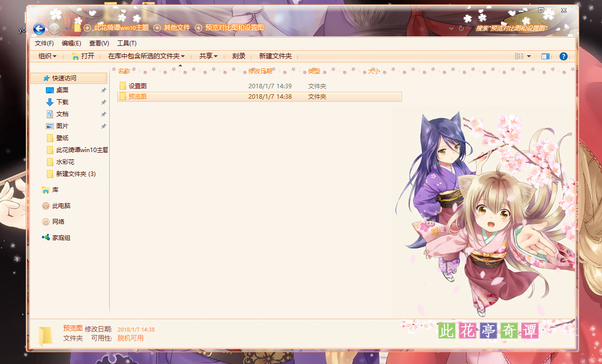Unpin 桌面 from quick access

point(103,90)
